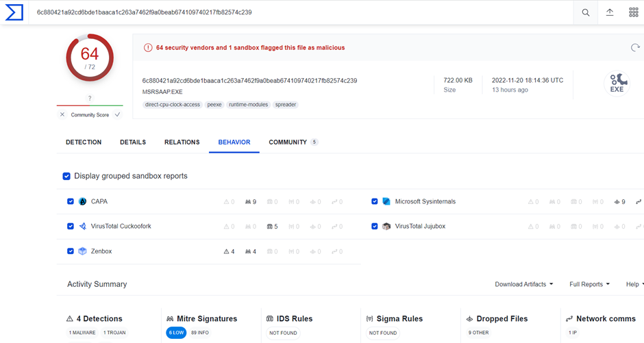This screenshot has height=343, width=644.
Task: Click the spreader tag
Action: (286, 105)
